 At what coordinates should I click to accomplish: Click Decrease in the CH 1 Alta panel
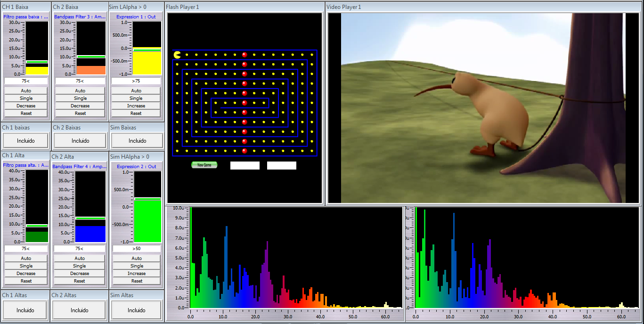(x=26, y=273)
